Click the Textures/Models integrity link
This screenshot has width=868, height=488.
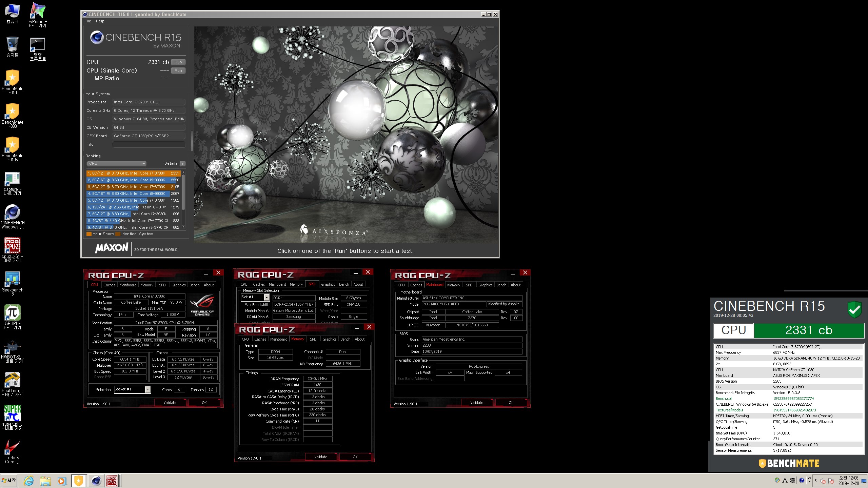click(x=729, y=410)
